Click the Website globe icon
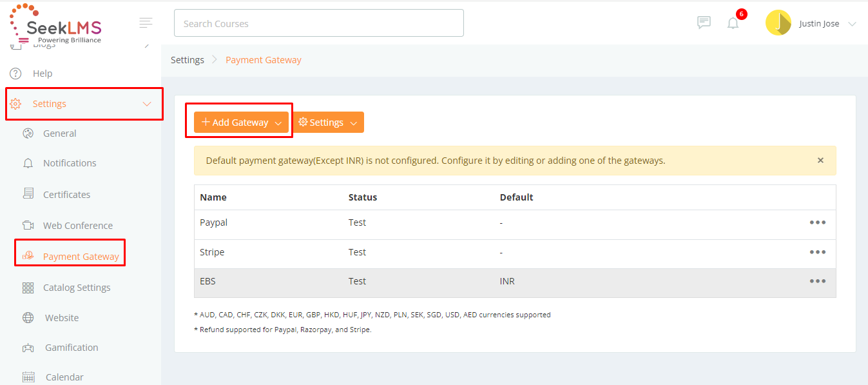This screenshot has width=868, height=385. 28,317
